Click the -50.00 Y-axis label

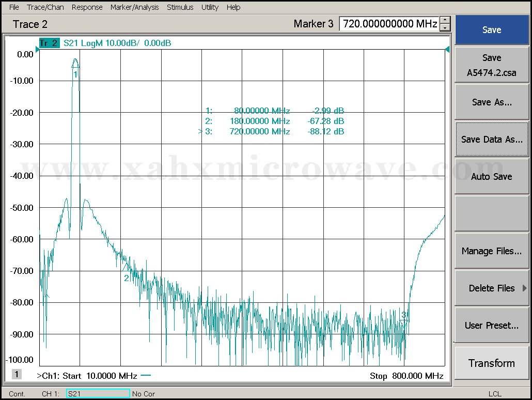coord(22,208)
